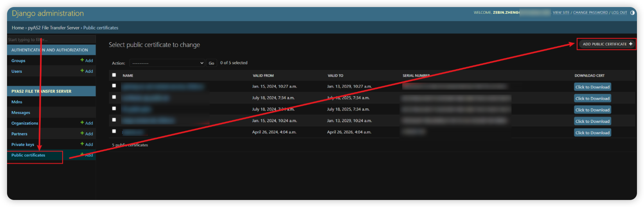Click the sidebar filter text field
644x207 pixels.
pos(51,40)
